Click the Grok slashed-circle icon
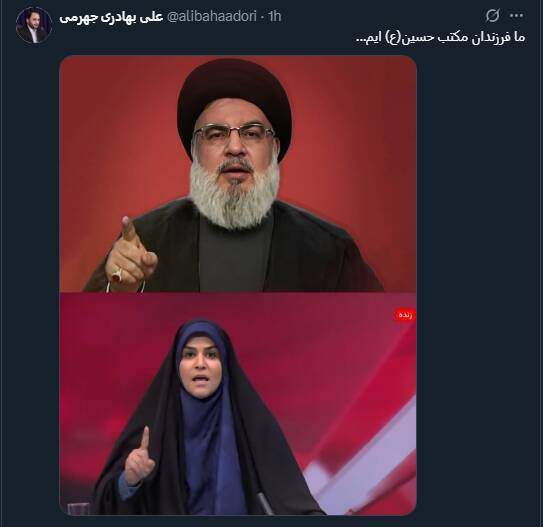Screen dimensions: 543x527 point(492,16)
